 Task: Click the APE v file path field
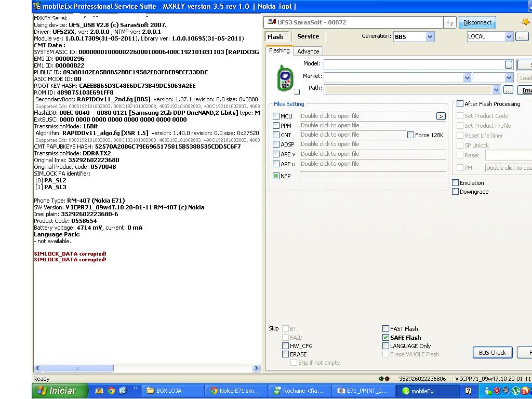click(x=373, y=154)
